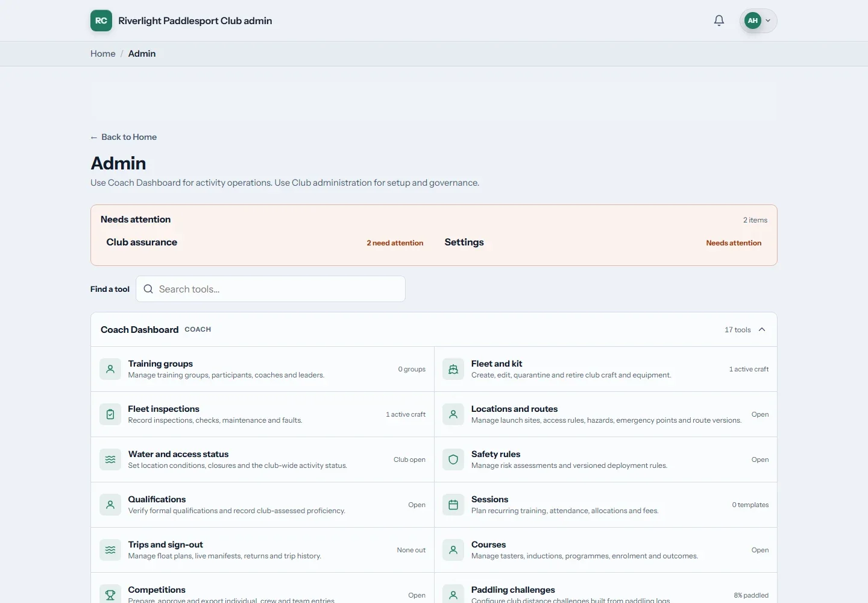Image resolution: width=868 pixels, height=603 pixels.
Task: Open Club assurance attention item
Action: (x=265, y=242)
